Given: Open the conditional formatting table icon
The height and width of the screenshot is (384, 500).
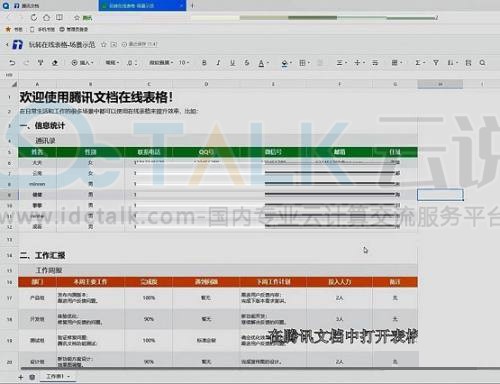Looking at the screenshot, I should pyautogui.click(x=396, y=63).
